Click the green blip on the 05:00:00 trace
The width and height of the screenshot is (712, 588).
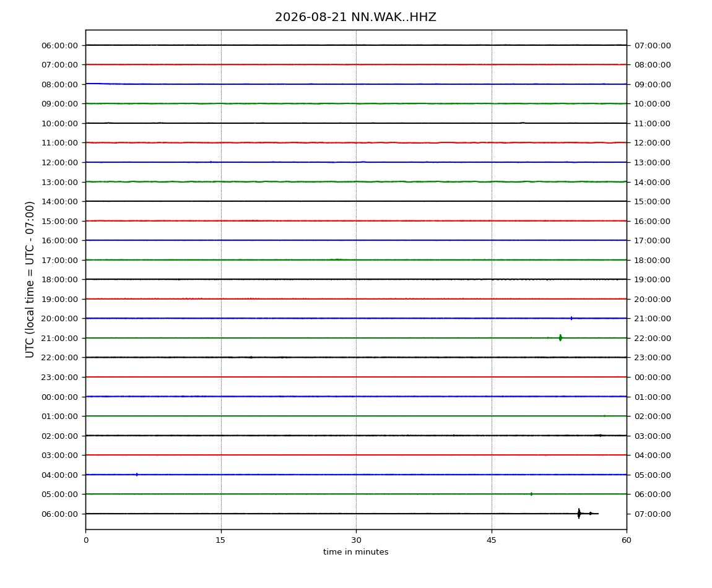(531, 494)
